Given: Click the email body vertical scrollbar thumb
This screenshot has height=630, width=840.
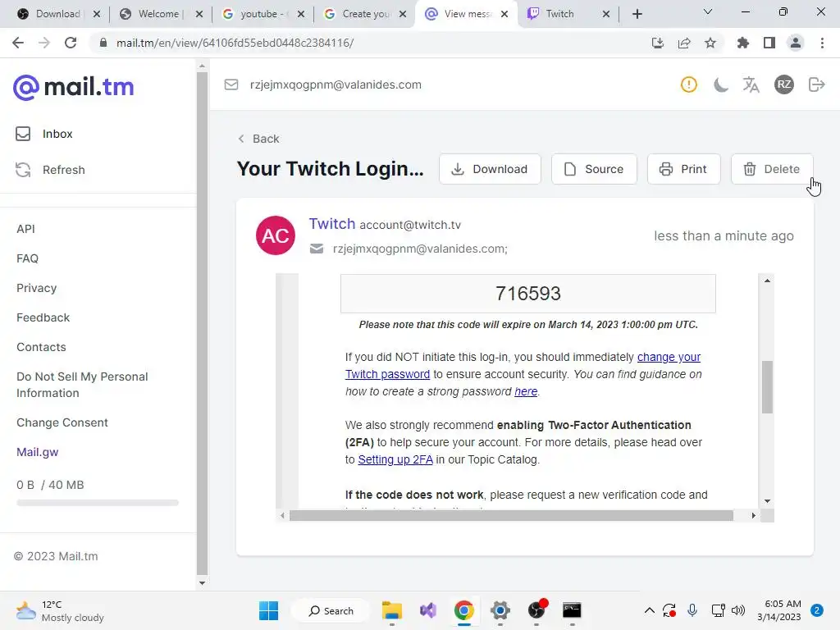Looking at the screenshot, I should point(767,387).
